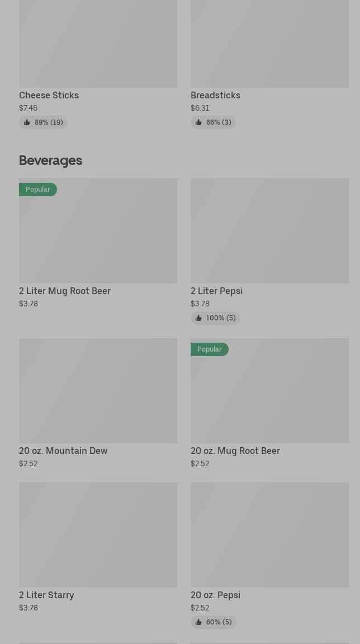
Task: Click the Breadsticks item title
Action: point(215,95)
